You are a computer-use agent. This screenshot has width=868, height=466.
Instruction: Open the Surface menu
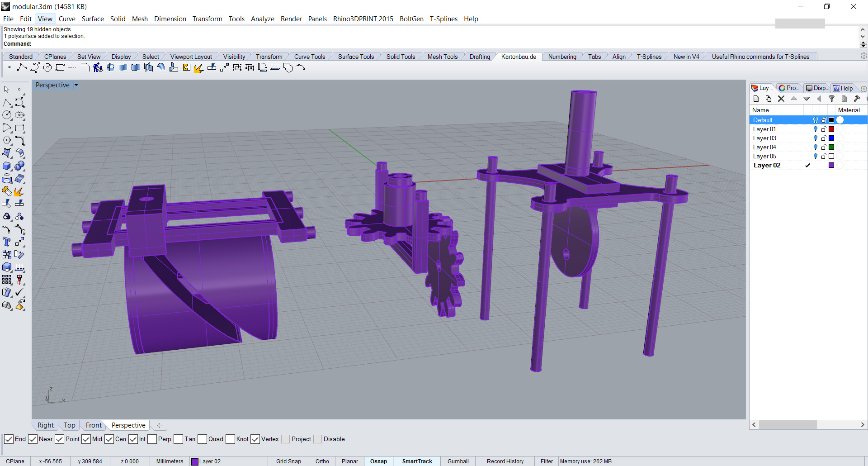(93, 19)
